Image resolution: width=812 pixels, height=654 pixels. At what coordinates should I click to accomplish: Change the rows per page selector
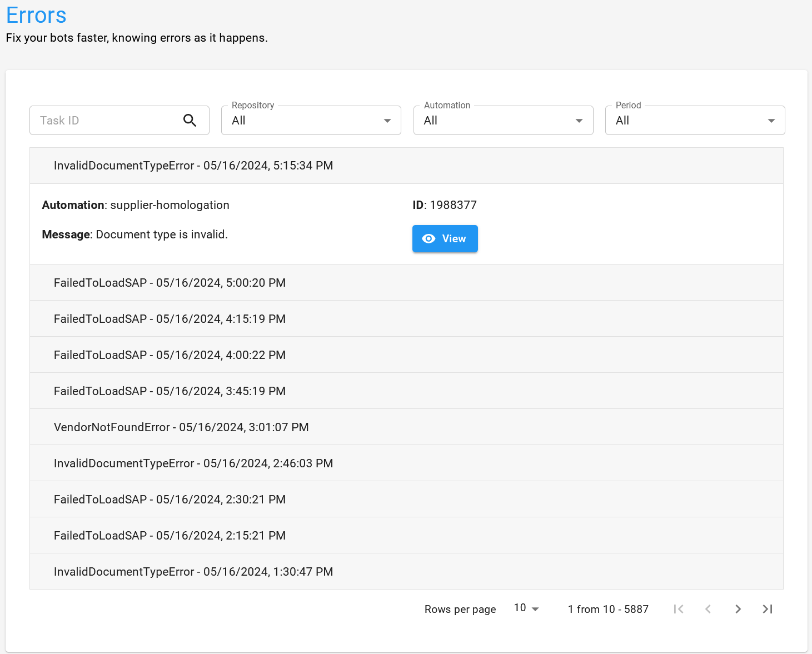(526, 608)
